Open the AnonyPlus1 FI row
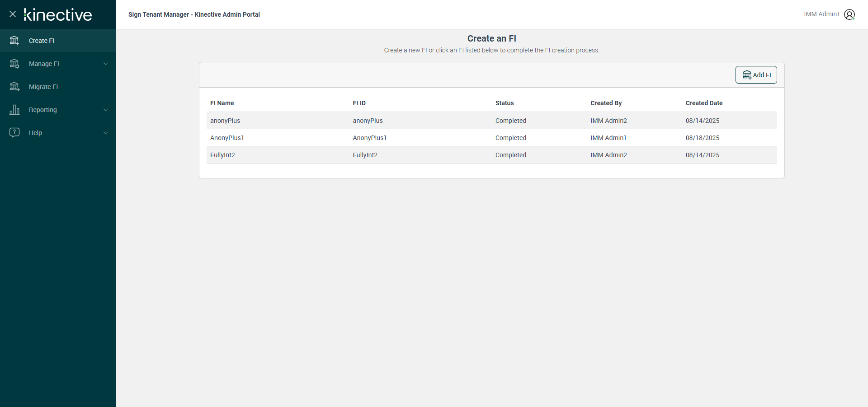Image resolution: width=868 pixels, height=407 pixels. 227,138
